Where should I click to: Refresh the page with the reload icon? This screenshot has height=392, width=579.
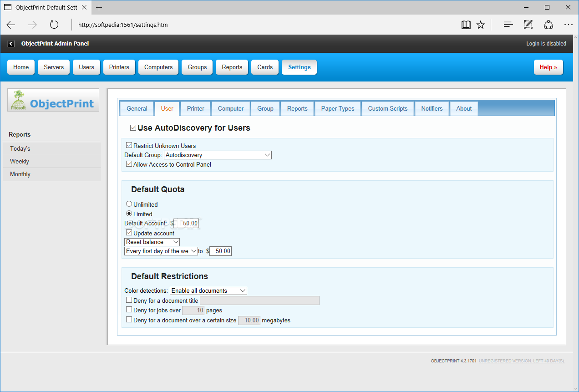point(54,25)
